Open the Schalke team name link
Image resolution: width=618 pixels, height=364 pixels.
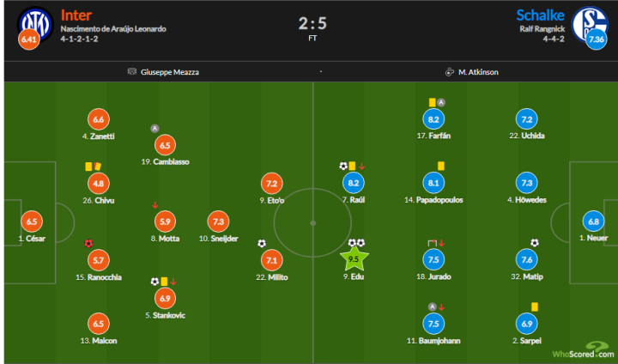pos(540,15)
